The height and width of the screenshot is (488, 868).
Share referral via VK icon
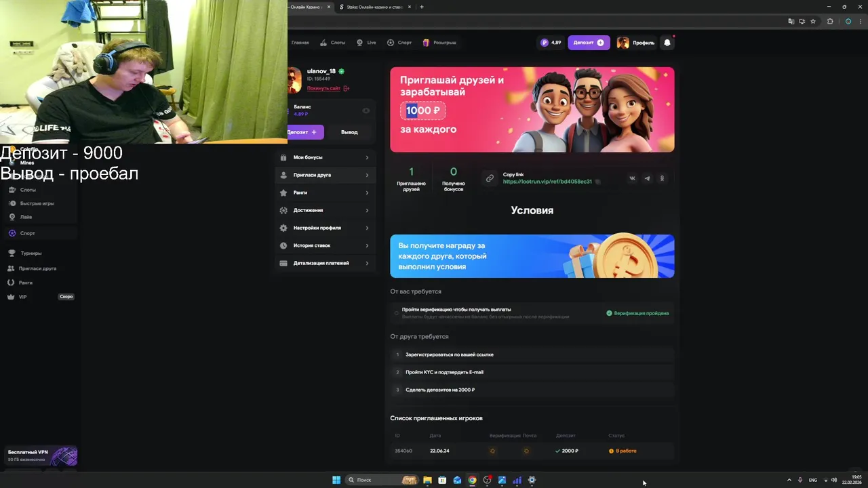(632, 178)
